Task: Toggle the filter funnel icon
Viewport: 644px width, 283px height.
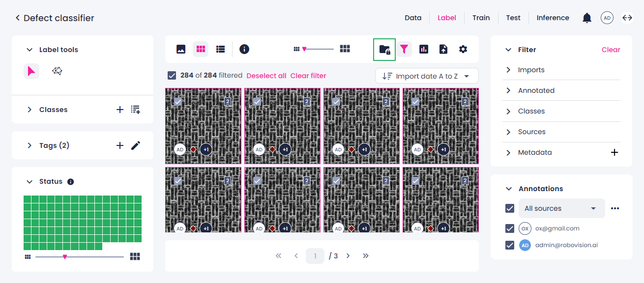Action: (x=404, y=49)
